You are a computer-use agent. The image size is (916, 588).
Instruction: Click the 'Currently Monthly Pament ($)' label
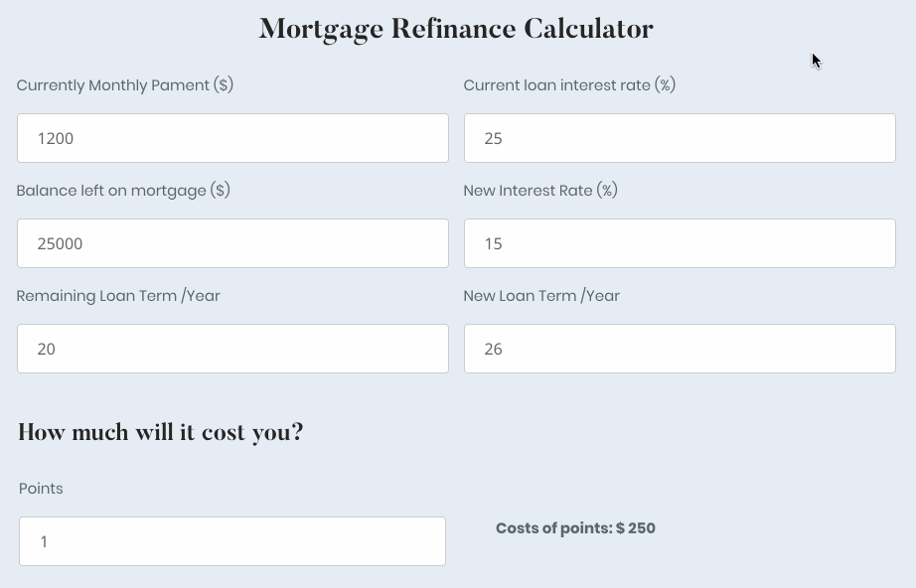pyautogui.click(x=125, y=85)
